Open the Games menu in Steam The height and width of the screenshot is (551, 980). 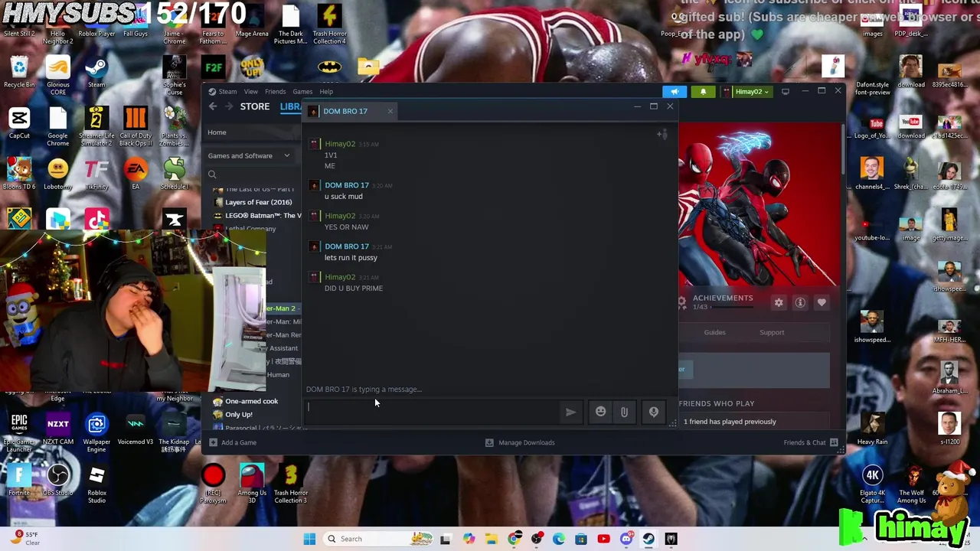[302, 92]
